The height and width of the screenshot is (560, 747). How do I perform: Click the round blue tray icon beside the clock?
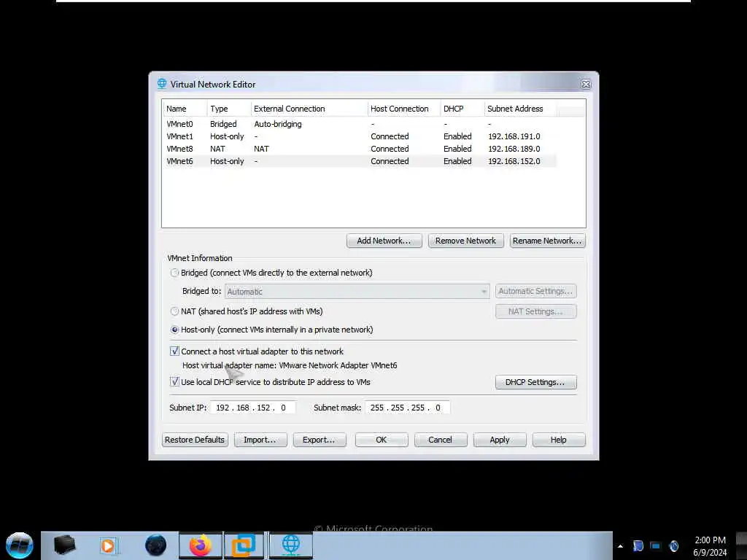pyautogui.click(x=673, y=545)
